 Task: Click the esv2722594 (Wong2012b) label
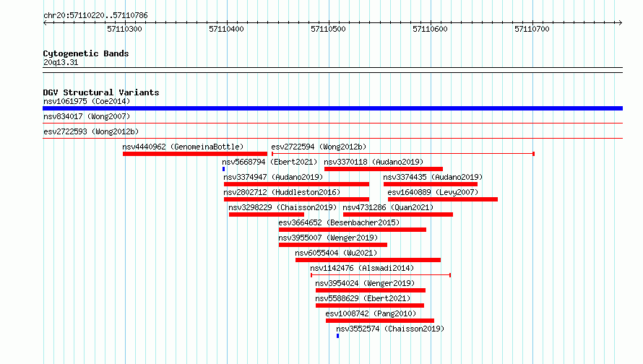[319, 147]
